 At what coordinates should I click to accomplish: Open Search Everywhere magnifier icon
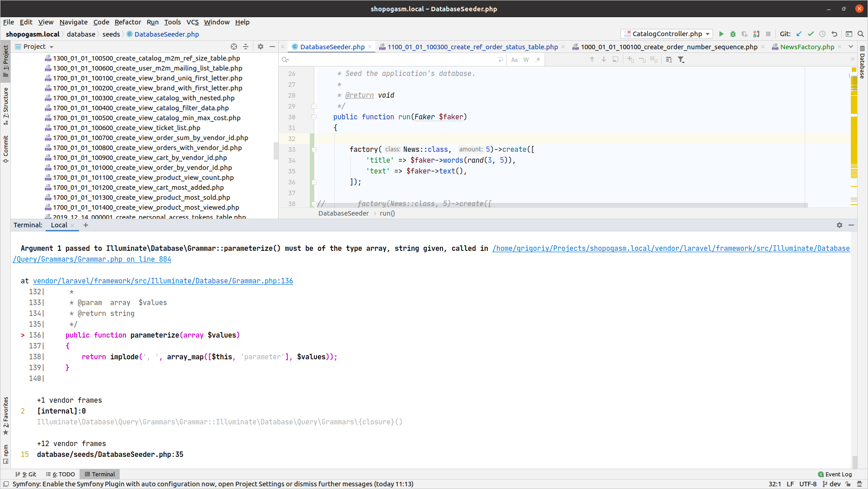[x=861, y=34]
